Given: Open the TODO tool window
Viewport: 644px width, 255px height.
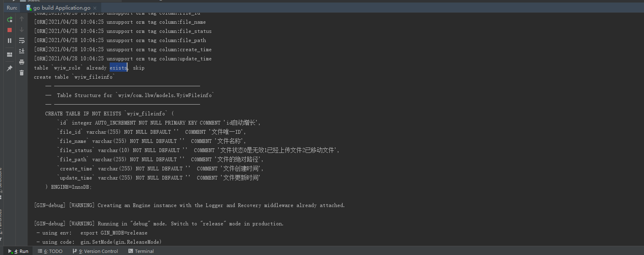Looking at the screenshot, I should click(x=50, y=251).
